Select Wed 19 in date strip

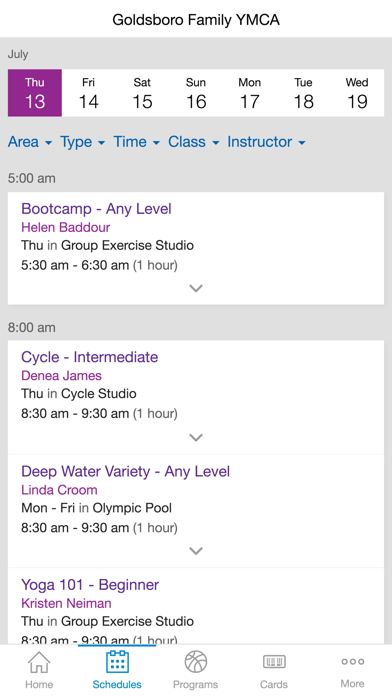[x=357, y=93]
